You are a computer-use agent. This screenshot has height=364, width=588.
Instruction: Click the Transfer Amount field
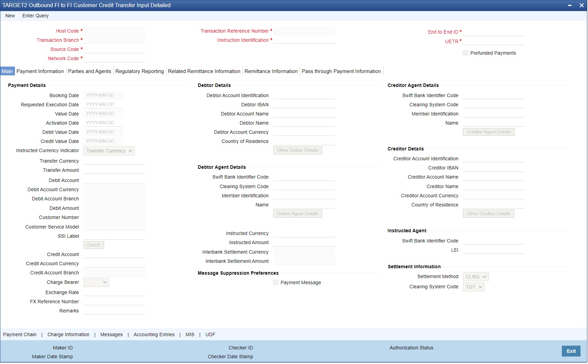coord(114,170)
